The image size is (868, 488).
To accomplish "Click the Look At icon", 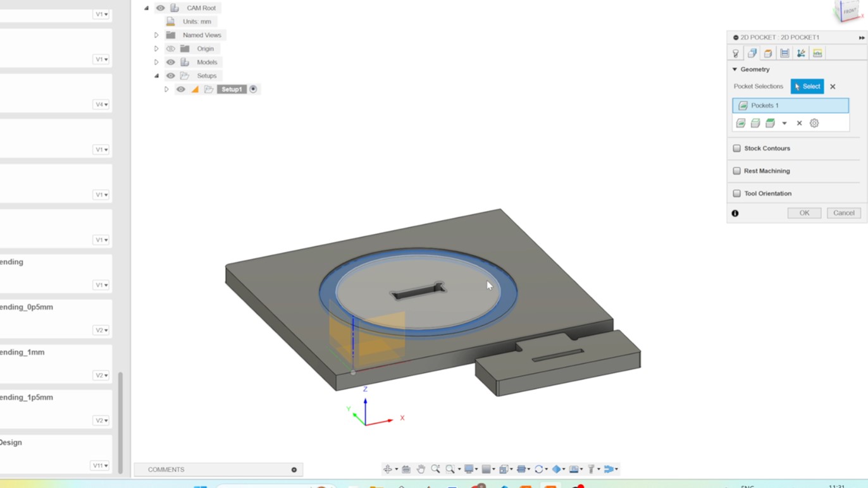I will (x=406, y=469).
